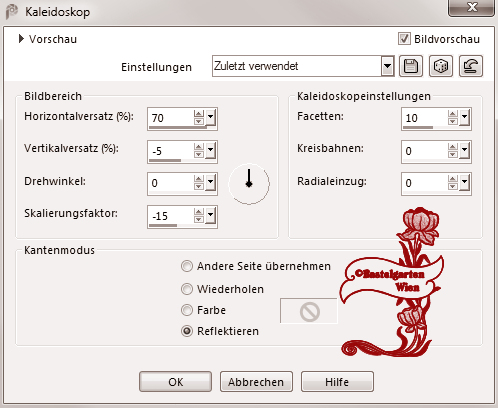Confirm the dialog with OK

(x=175, y=382)
